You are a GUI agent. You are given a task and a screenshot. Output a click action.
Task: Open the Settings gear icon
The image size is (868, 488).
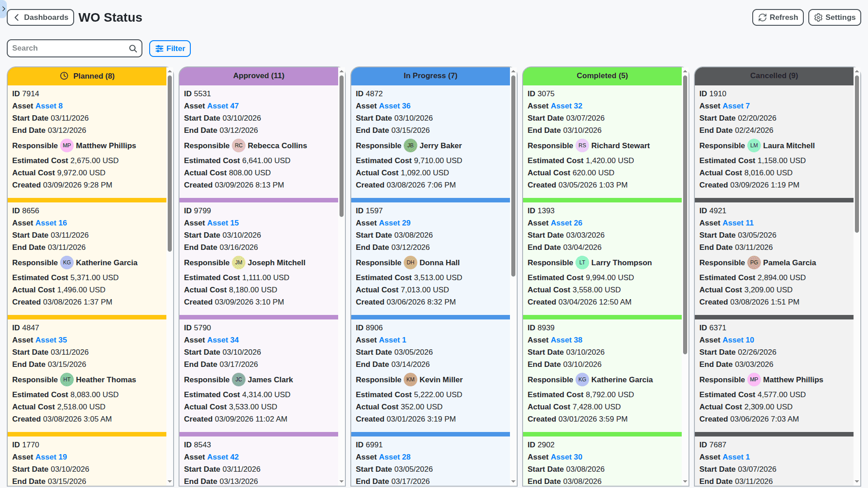pyautogui.click(x=818, y=17)
